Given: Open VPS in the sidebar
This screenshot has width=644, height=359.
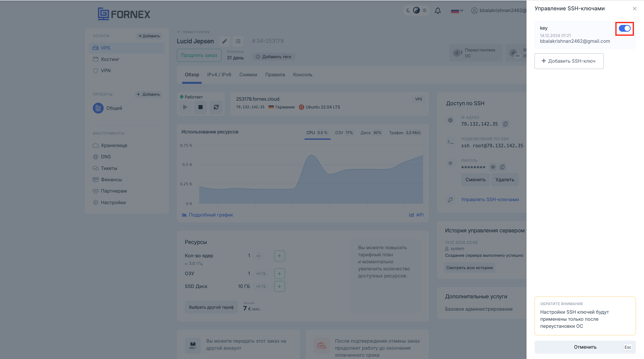Looking at the screenshot, I should [x=127, y=48].
